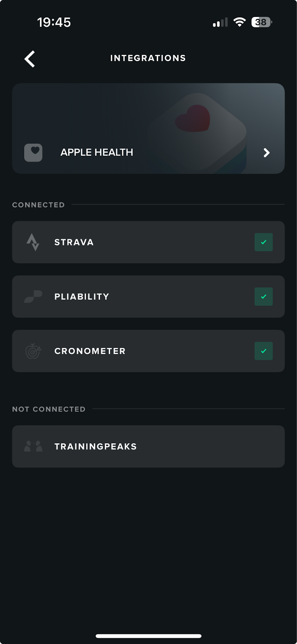The image size is (297, 644).
Task: Tap the home indicator bar
Action: pyautogui.click(x=148, y=636)
